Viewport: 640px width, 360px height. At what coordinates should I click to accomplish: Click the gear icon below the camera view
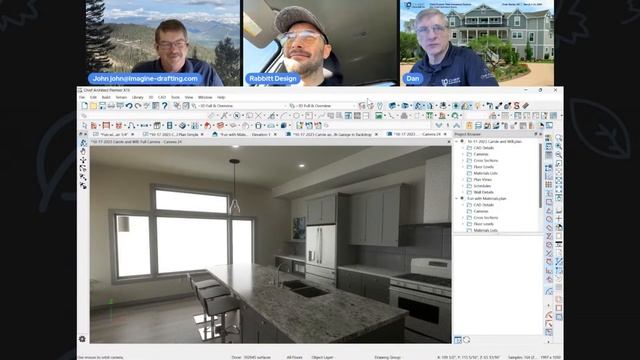pyautogui.click(x=82, y=339)
